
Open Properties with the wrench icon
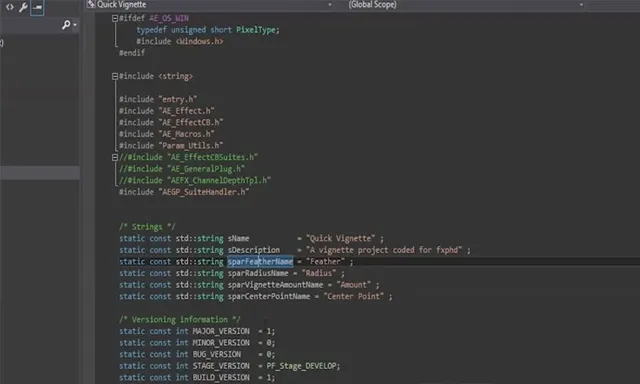click(23, 7)
